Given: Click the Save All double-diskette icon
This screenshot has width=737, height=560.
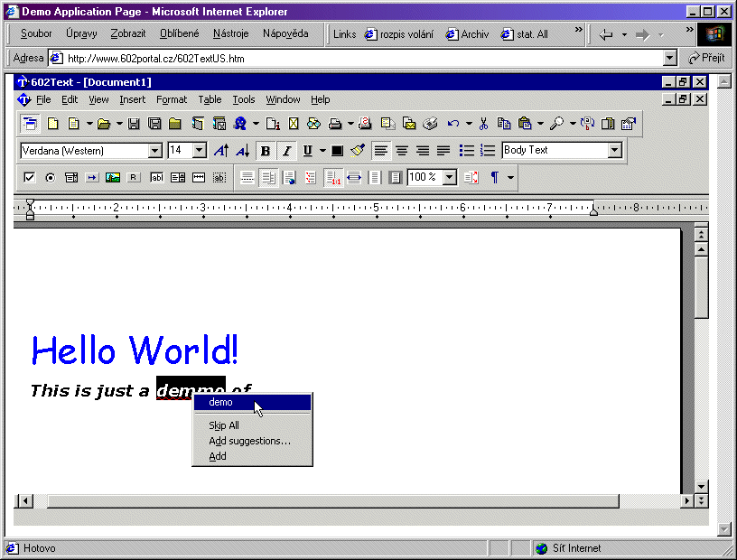Looking at the screenshot, I should [154, 124].
